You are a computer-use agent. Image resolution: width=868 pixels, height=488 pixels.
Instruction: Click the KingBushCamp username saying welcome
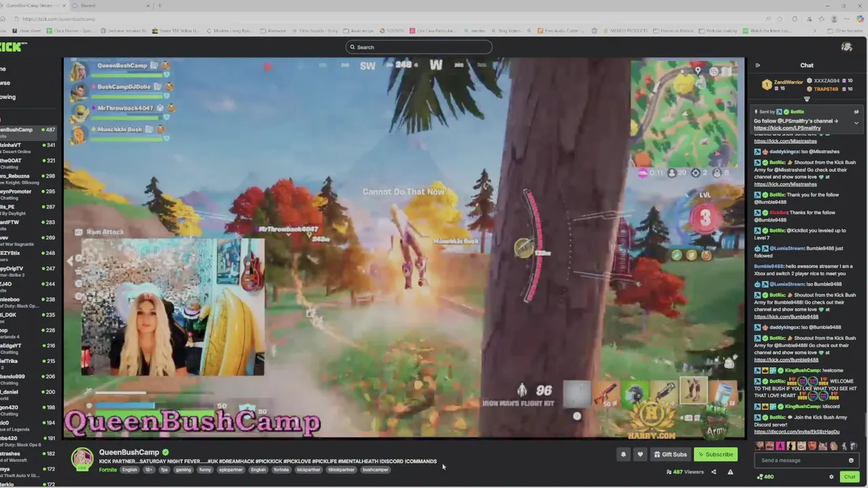tap(803, 371)
